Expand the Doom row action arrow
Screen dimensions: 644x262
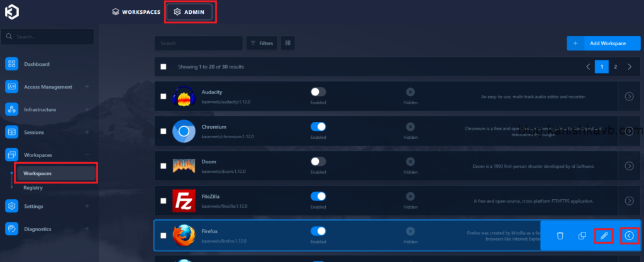629,166
